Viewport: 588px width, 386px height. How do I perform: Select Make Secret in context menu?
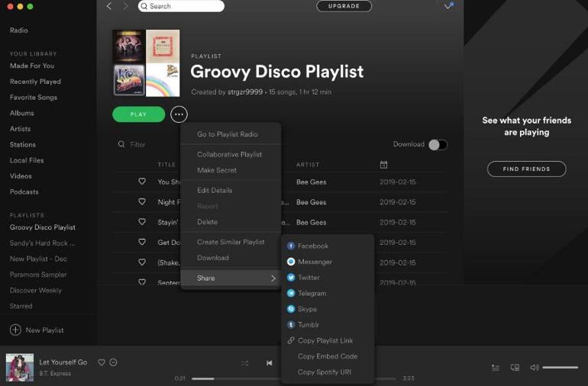pyautogui.click(x=217, y=170)
